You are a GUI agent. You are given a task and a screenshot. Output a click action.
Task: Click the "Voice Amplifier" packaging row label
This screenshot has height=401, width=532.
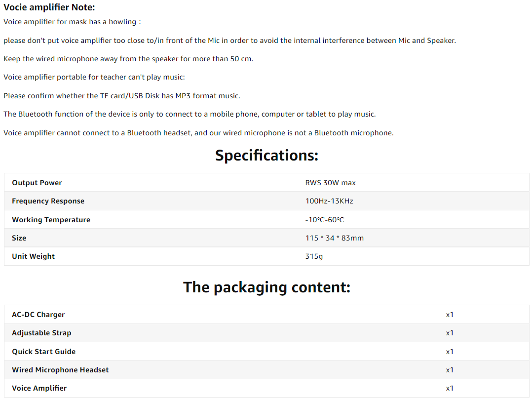tap(39, 388)
